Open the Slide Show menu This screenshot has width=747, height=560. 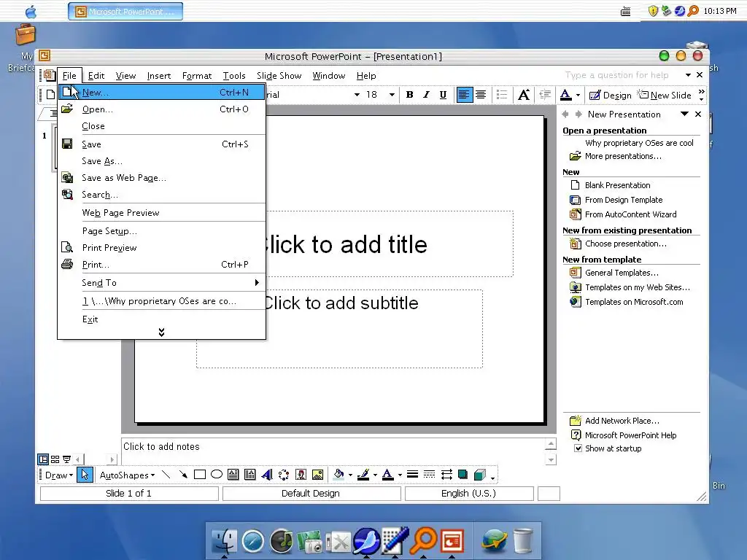(x=279, y=76)
